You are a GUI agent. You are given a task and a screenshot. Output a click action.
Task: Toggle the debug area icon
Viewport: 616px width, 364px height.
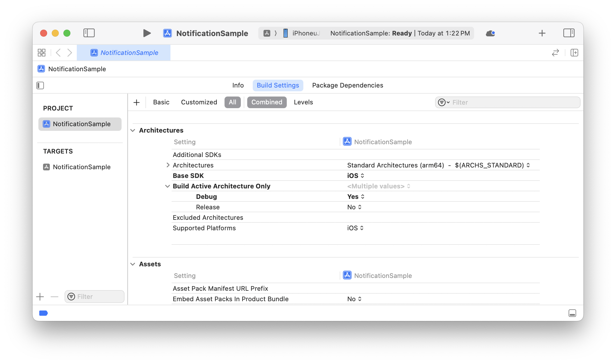tap(572, 313)
